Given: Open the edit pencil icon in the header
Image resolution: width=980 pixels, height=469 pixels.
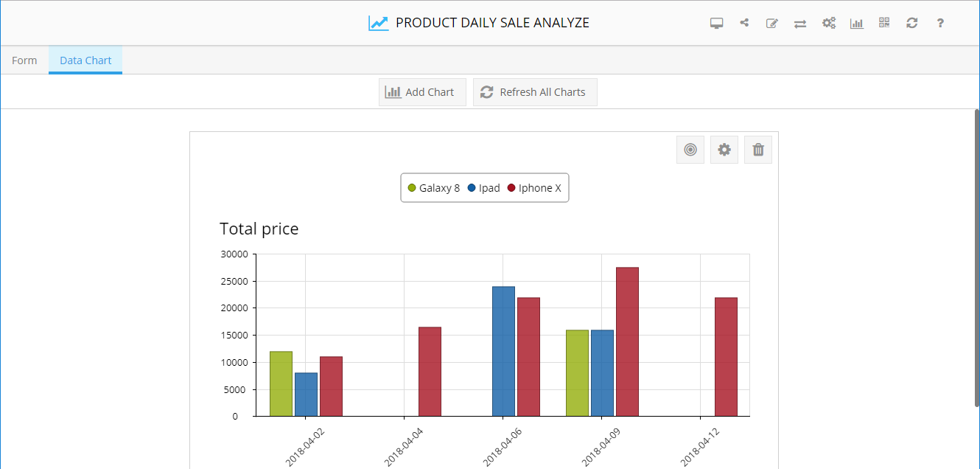Looking at the screenshot, I should point(772,23).
